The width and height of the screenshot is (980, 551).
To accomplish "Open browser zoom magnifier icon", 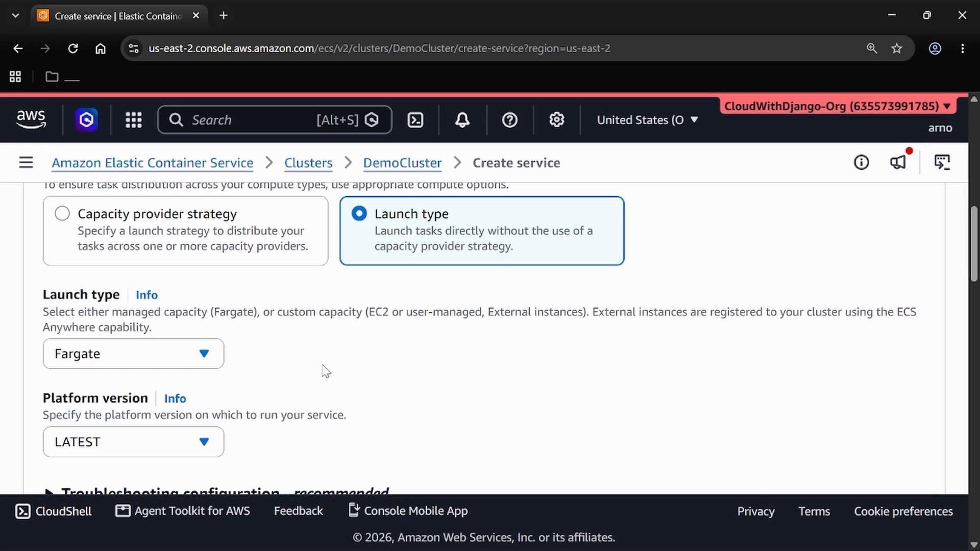I will [x=872, y=48].
